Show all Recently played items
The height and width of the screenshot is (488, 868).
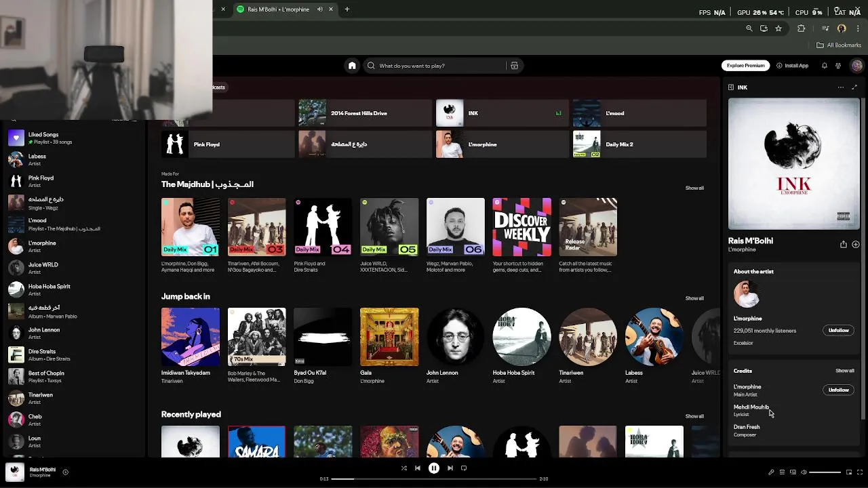pyautogui.click(x=694, y=416)
